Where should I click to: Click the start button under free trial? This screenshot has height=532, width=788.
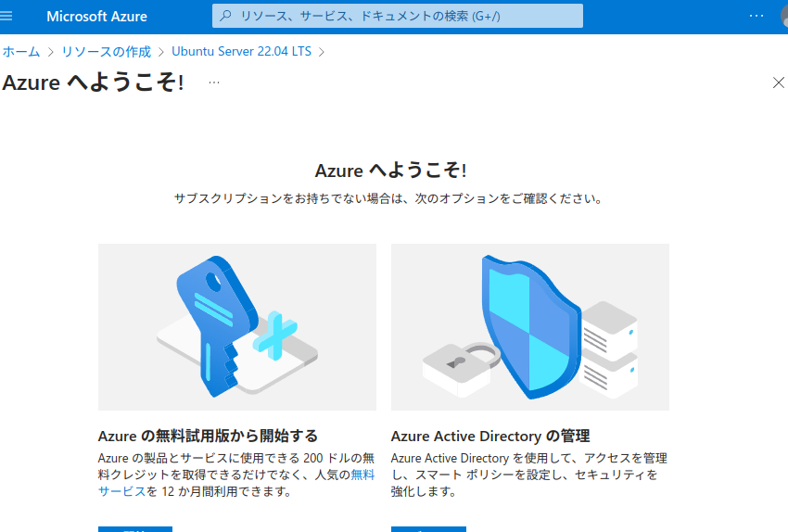coord(135,529)
